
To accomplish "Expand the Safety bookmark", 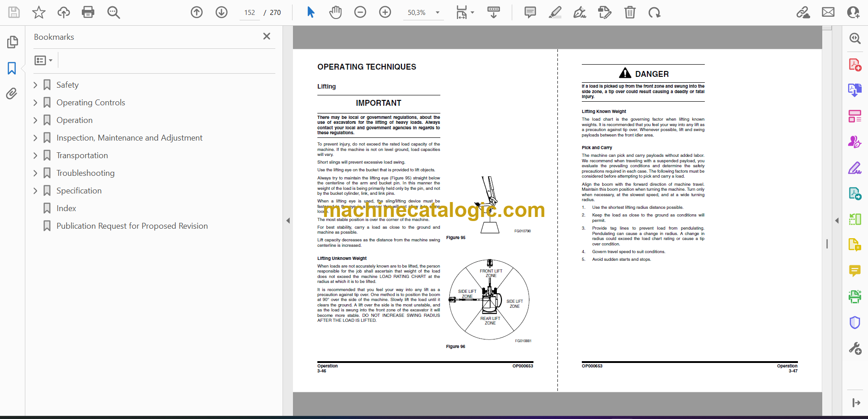I will (35, 85).
